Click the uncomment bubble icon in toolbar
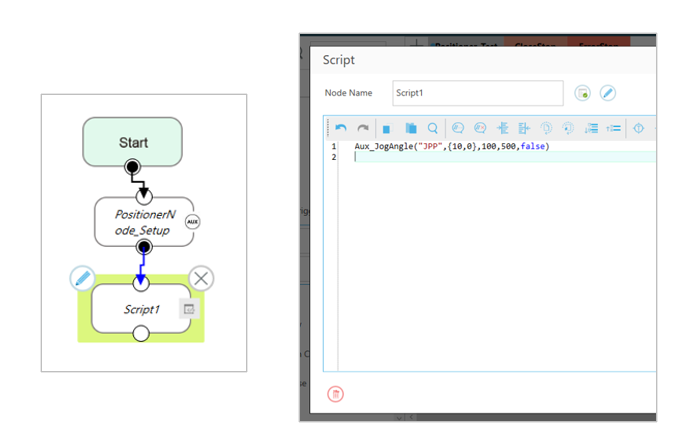Image resolution: width=681 pixels, height=444 pixels. [x=480, y=128]
